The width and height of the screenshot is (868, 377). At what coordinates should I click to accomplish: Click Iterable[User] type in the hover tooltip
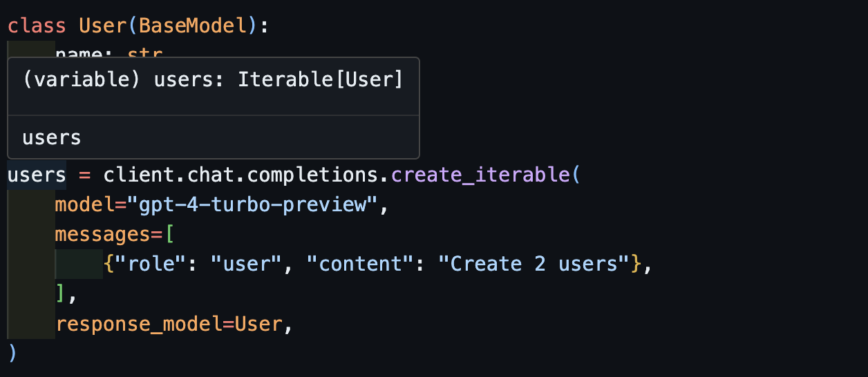(x=320, y=79)
